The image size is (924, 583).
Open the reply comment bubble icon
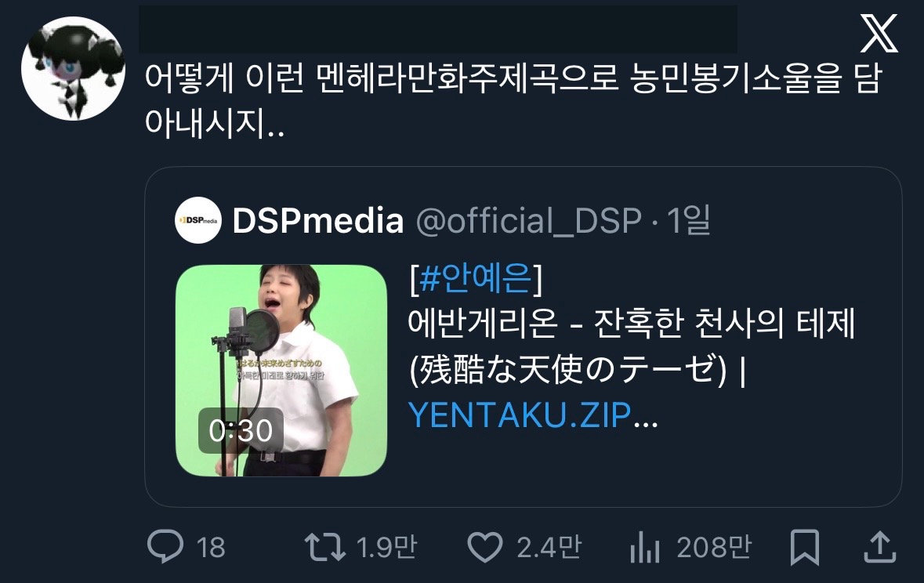pyautogui.click(x=165, y=546)
